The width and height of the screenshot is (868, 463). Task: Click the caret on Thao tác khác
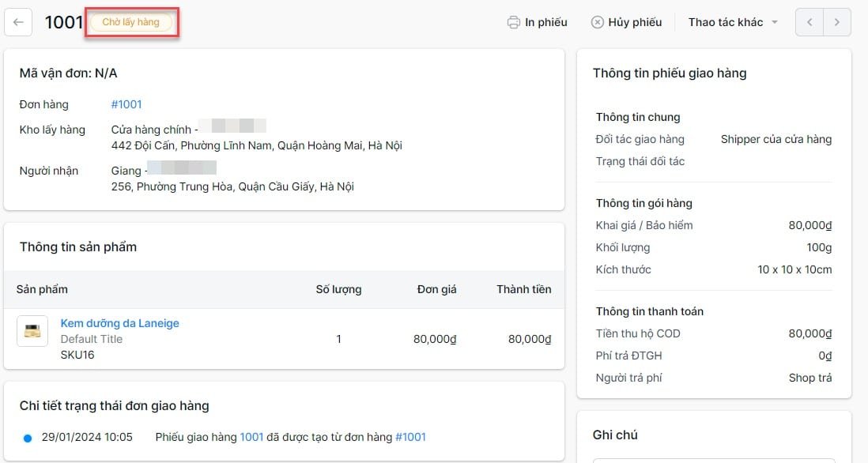775,22
